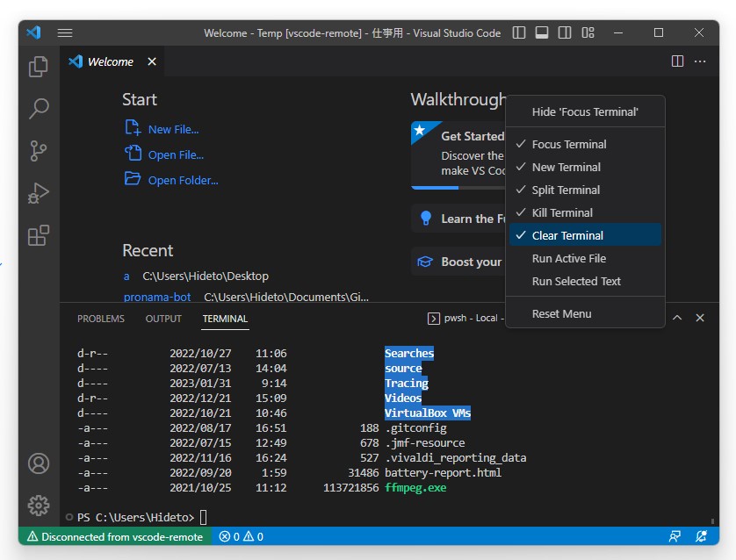
Task: Click the VS Code logo in title bar
Action: click(33, 32)
